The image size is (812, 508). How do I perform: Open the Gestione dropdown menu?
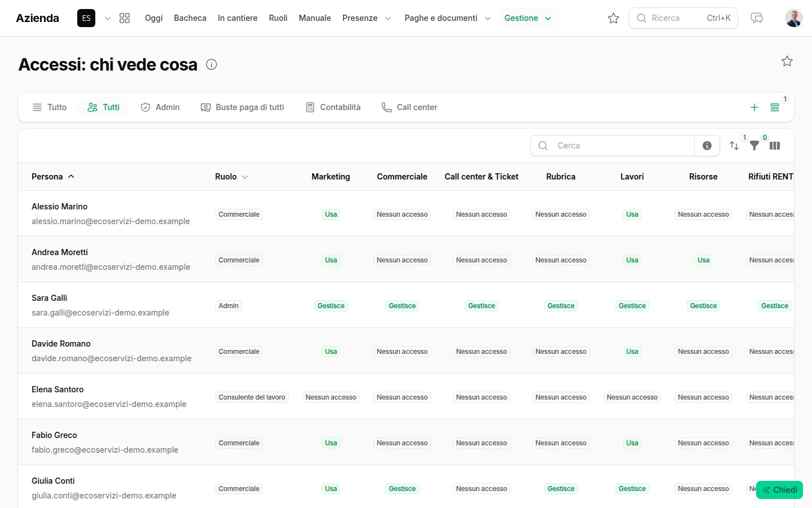coord(528,18)
